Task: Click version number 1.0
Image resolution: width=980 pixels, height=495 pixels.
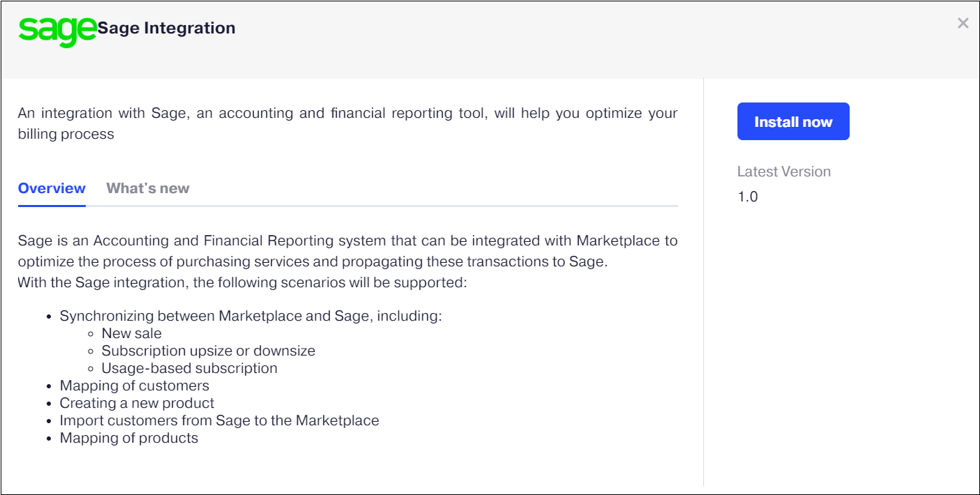Action: point(748,197)
